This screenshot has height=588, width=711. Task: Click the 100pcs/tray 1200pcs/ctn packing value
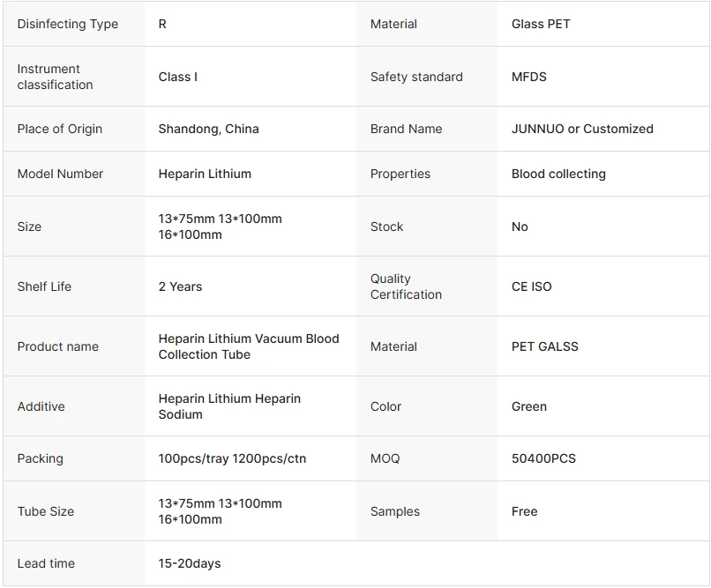pos(232,458)
